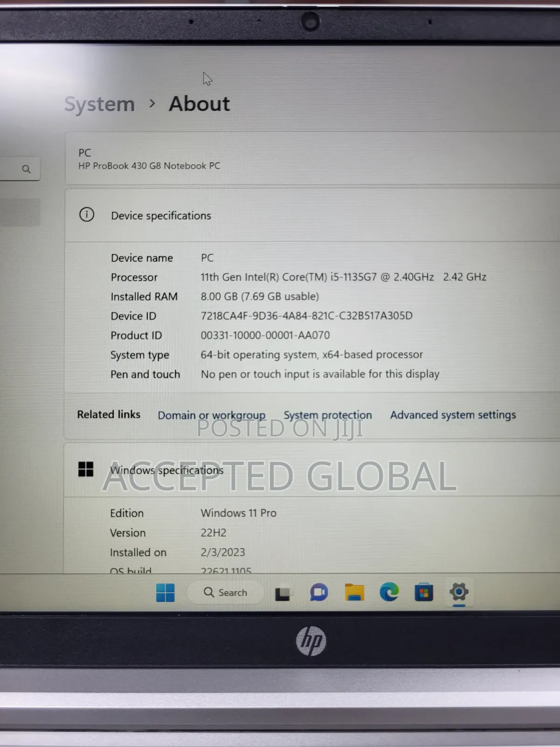The height and width of the screenshot is (747, 560).
Task: Select the installed-on date 2/3/2023
Action: point(223,552)
